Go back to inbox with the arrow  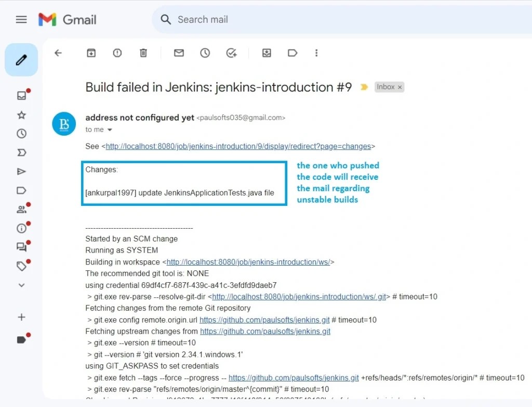tap(58, 52)
